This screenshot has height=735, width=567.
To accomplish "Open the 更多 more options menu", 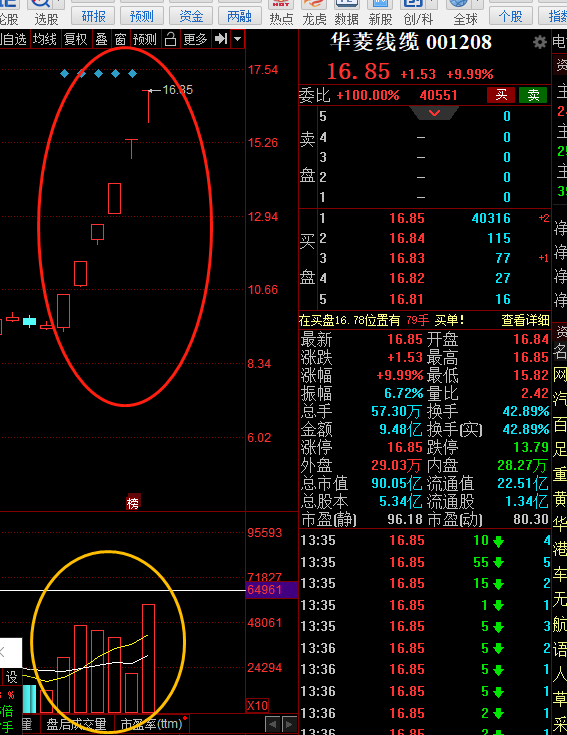I will pyautogui.click(x=195, y=39).
